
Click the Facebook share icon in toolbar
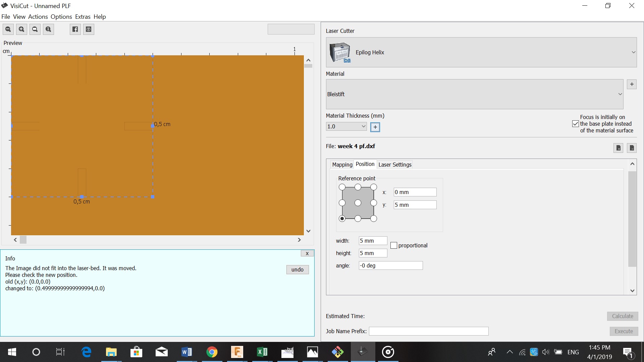(75, 29)
